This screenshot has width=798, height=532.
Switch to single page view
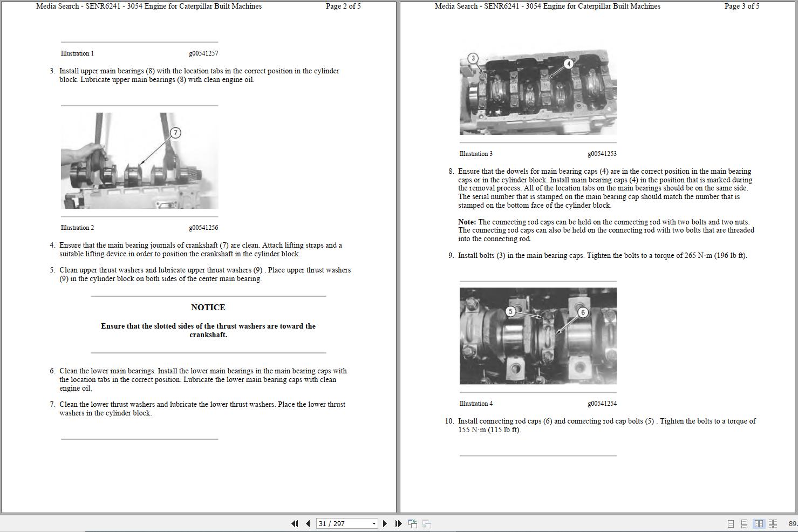click(x=731, y=523)
